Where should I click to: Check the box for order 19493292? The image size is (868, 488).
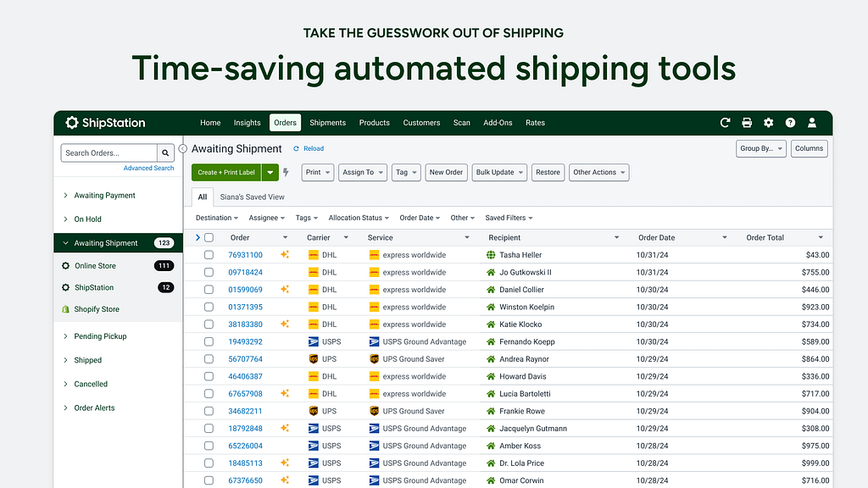click(x=209, y=341)
